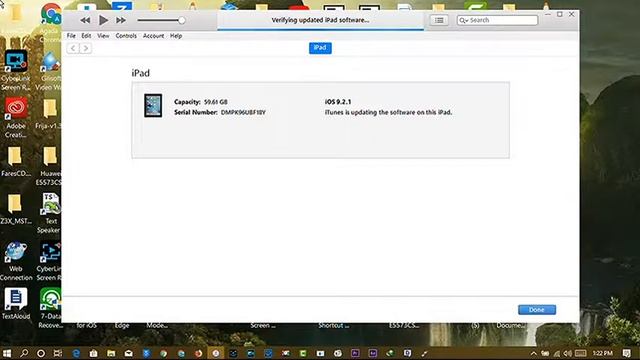The height and width of the screenshot is (360, 640).
Task: Open the Controls menu
Action: (126, 36)
